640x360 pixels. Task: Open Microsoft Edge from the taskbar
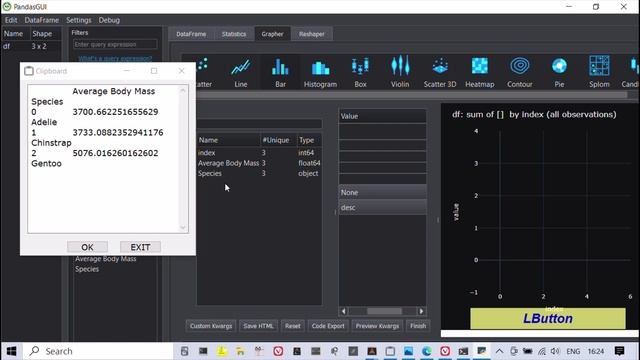point(427,351)
